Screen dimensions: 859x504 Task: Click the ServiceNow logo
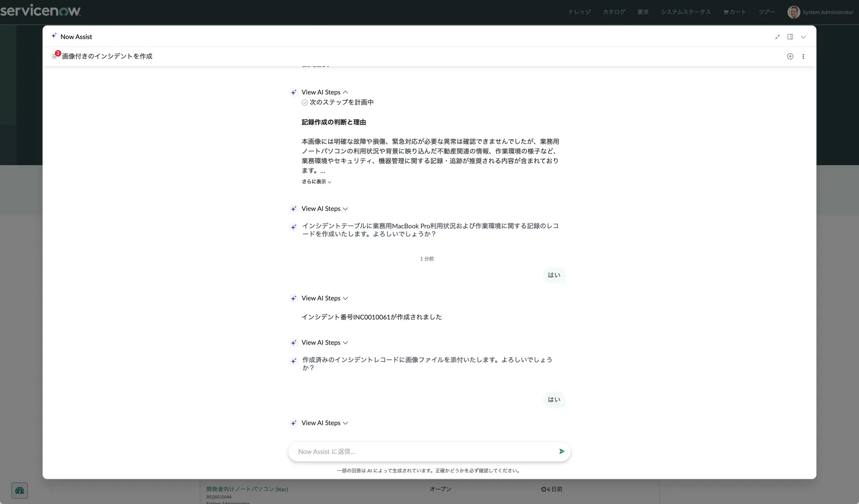pyautogui.click(x=40, y=11)
